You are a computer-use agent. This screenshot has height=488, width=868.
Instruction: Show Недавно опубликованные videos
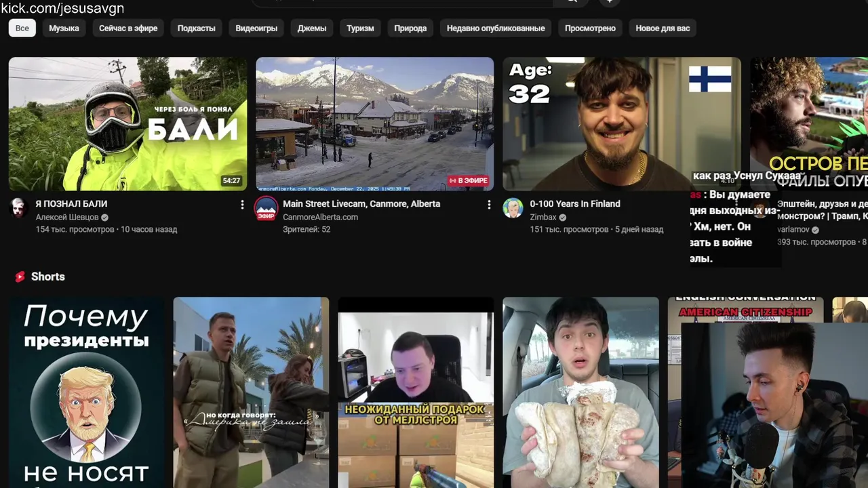496,28
